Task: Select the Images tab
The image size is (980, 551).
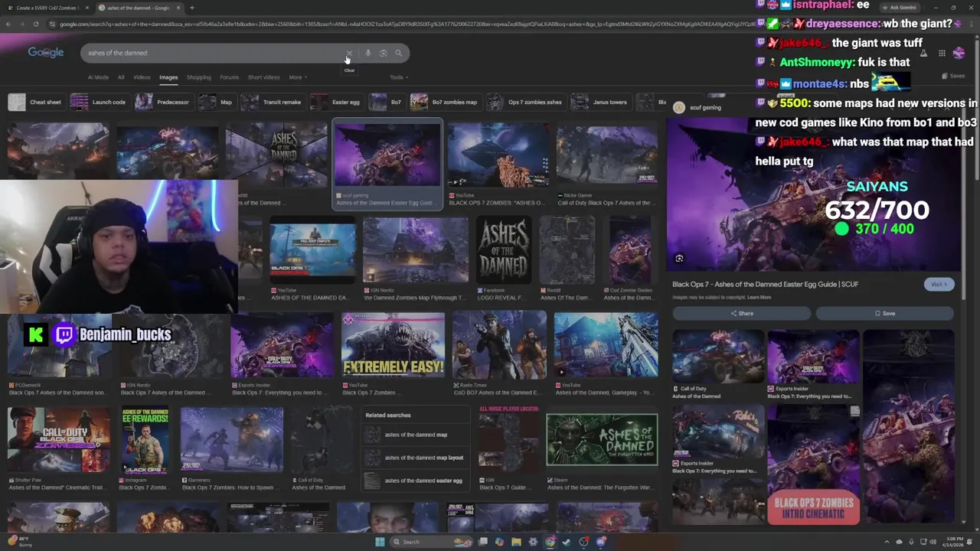Action: 168,77
